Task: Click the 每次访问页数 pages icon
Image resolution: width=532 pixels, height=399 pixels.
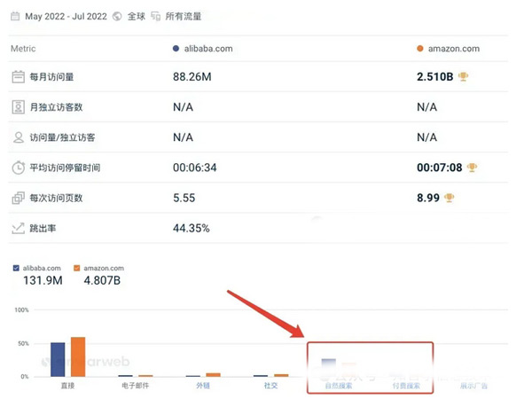Action: click(x=18, y=198)
